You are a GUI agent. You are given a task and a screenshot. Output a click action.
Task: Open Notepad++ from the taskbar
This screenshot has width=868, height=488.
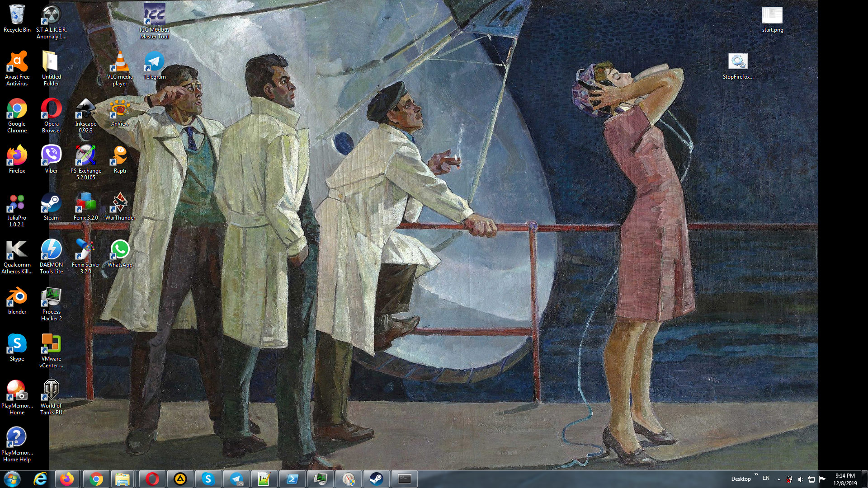click(x=264, y=479)
